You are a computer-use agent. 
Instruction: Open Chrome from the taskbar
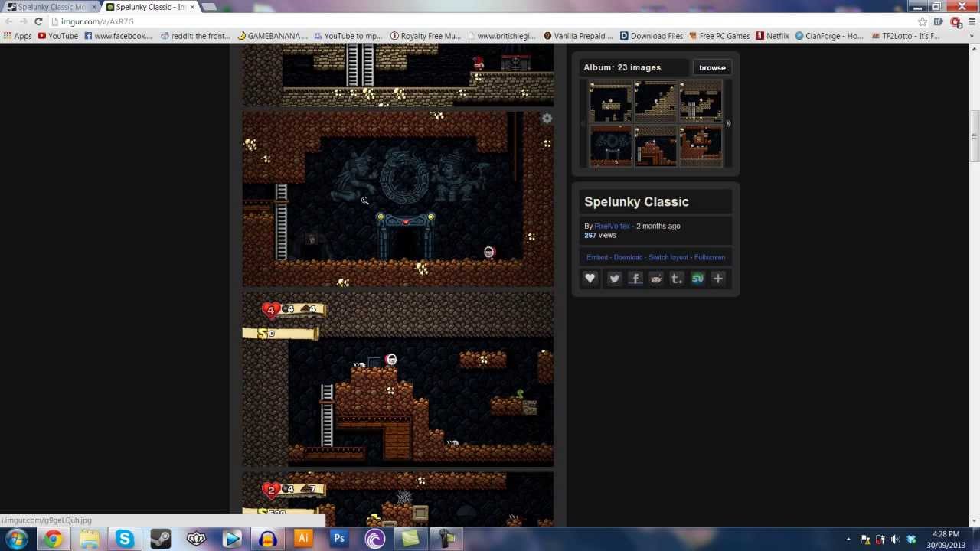tap(53, 539)
